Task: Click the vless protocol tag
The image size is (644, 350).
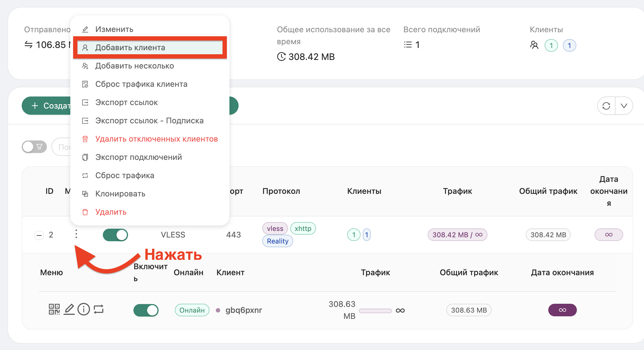Action: click(x=275, y=228)
